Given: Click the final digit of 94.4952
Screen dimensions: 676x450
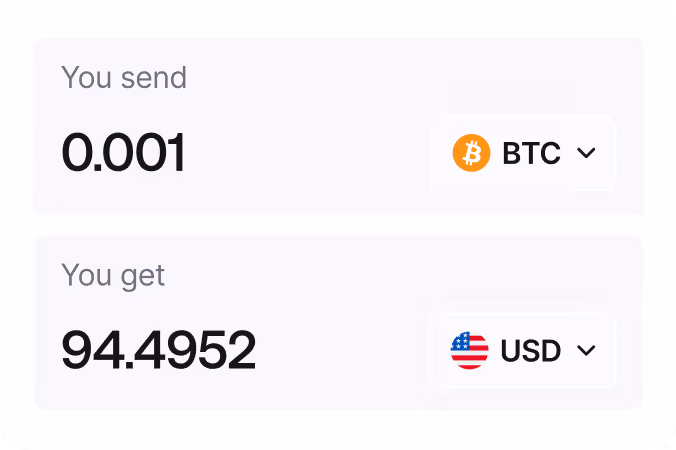Looking at the screenshot, I should tap(241, 350).
